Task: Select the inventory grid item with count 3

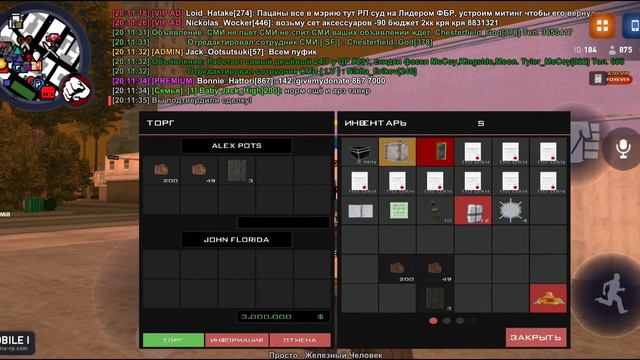Action: coord(435,298)
